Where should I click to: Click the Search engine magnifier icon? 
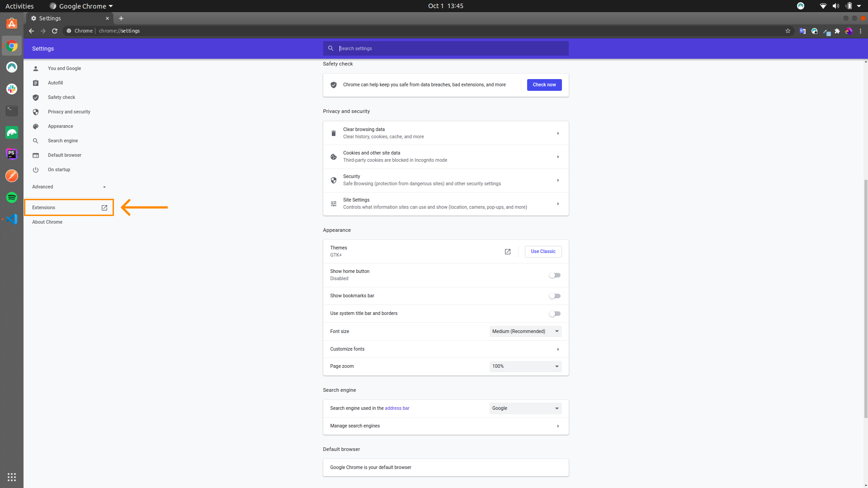point(36,141)
